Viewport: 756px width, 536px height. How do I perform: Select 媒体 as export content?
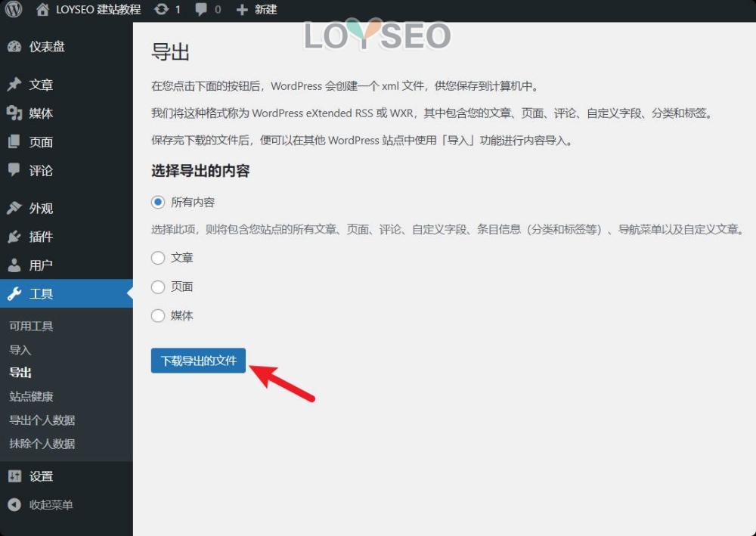[158, 315]
